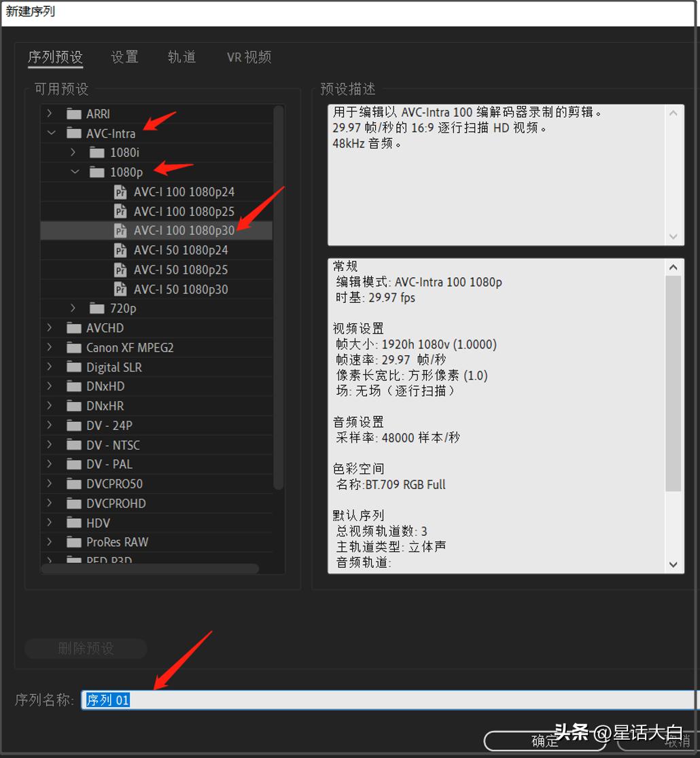Screen dimensions: 700x758
Task: Expand the ARRI preset folder
Action: 48,113
